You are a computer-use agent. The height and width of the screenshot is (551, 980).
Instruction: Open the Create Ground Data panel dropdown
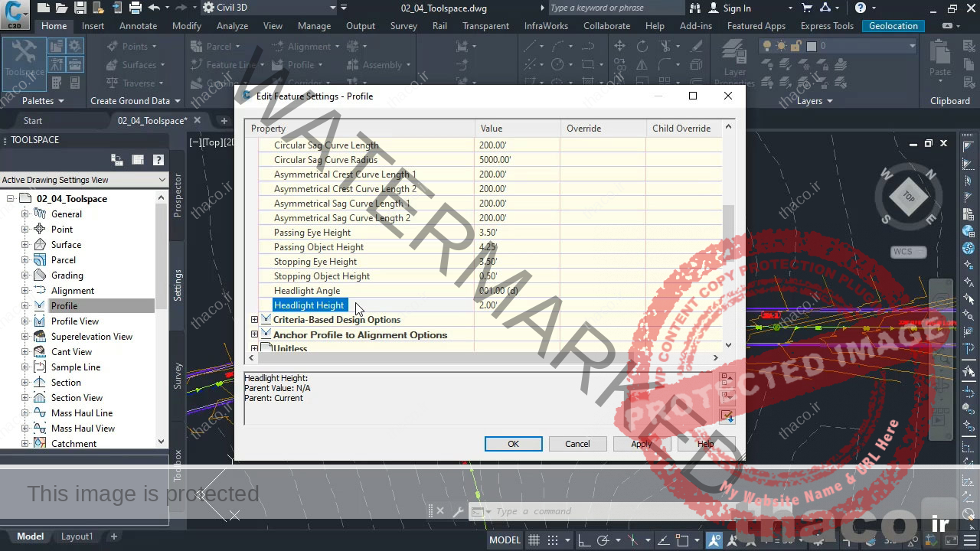coord(136,101)
